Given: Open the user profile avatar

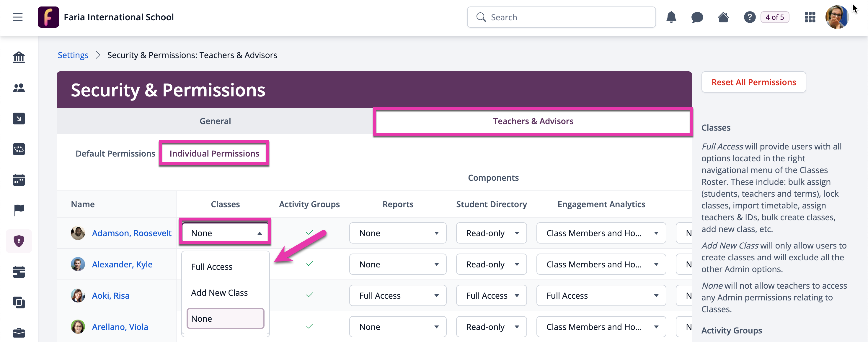Looking at the screenshot, I should tap(837, 17).
